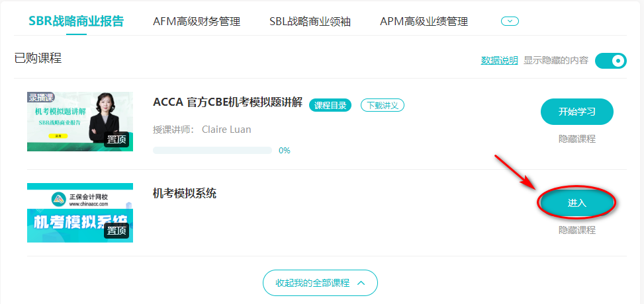The width and height of the screenshot is (644, 304).
Task: Hide the ACCA官方CBE course via 隐藏课程
Action: pyautogui.click(x=576, y=139)
